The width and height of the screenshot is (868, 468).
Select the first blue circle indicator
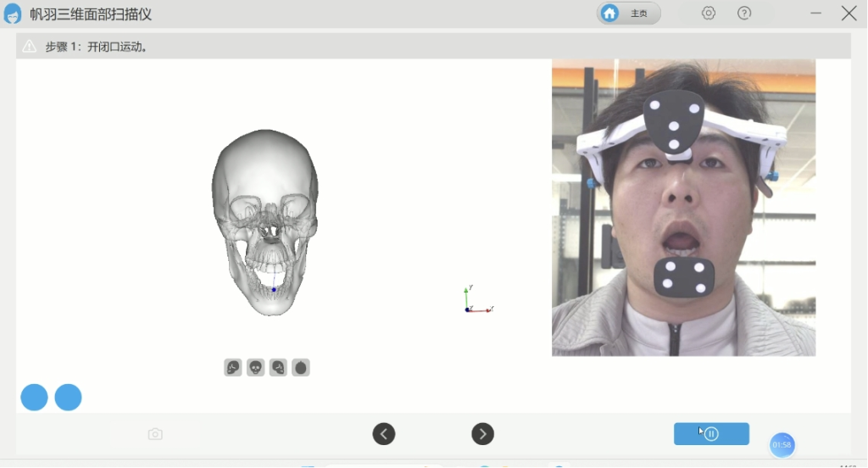point(34,398)
